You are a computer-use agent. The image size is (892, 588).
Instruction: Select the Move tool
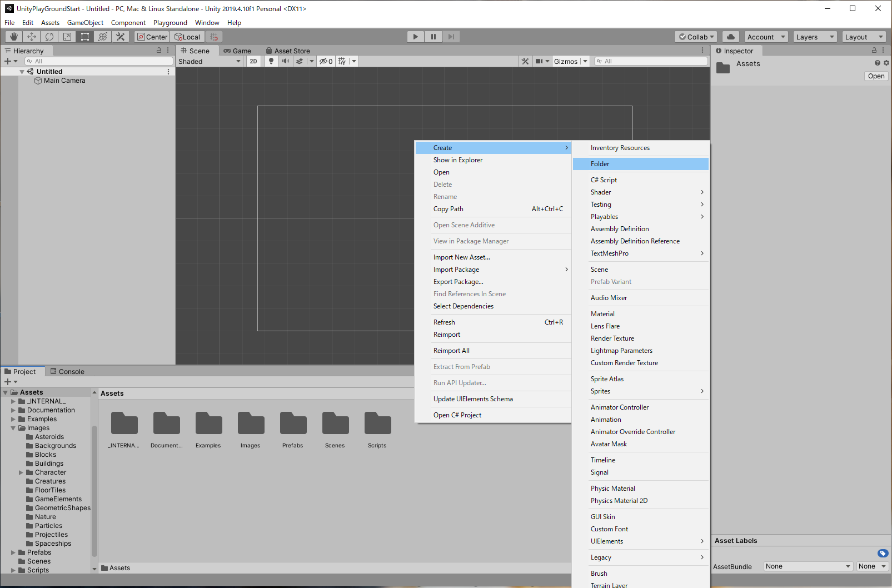32,37
